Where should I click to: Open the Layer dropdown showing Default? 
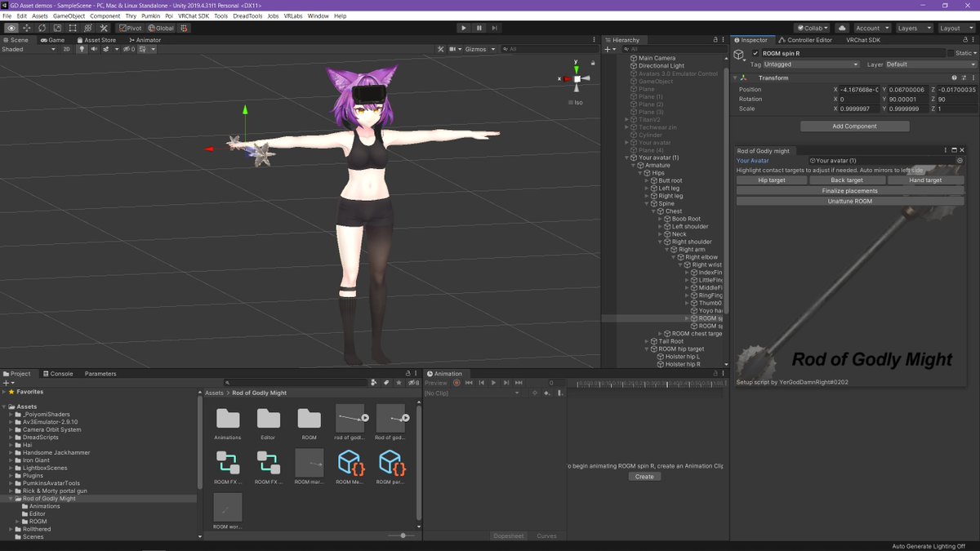930,64
